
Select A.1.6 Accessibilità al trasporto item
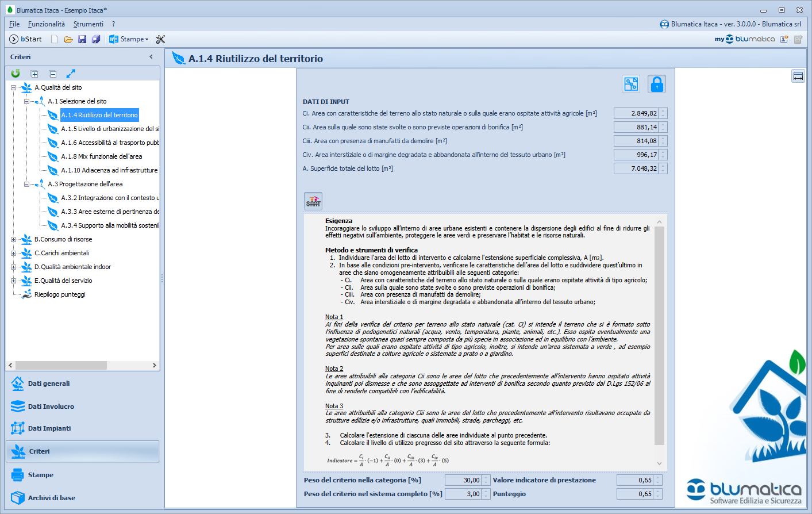[x=110, y=143]
